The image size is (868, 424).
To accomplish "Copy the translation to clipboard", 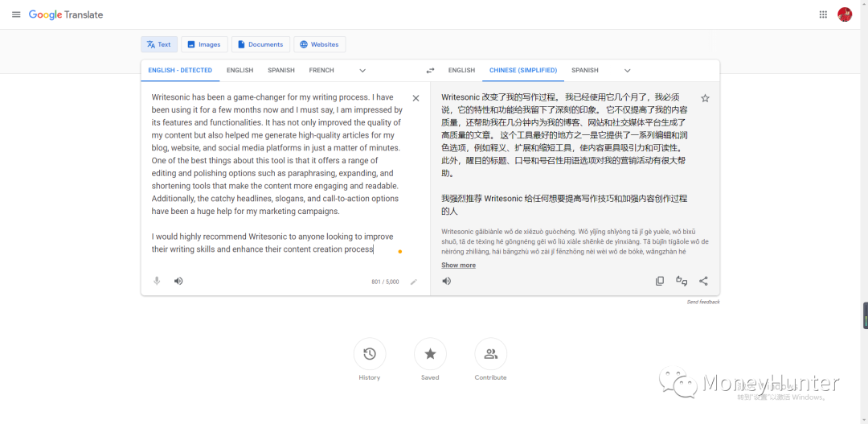I will point(660,281).
